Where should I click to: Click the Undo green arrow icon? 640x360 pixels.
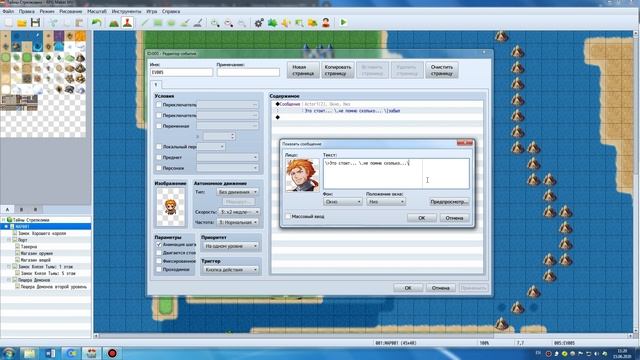[96, 23]
